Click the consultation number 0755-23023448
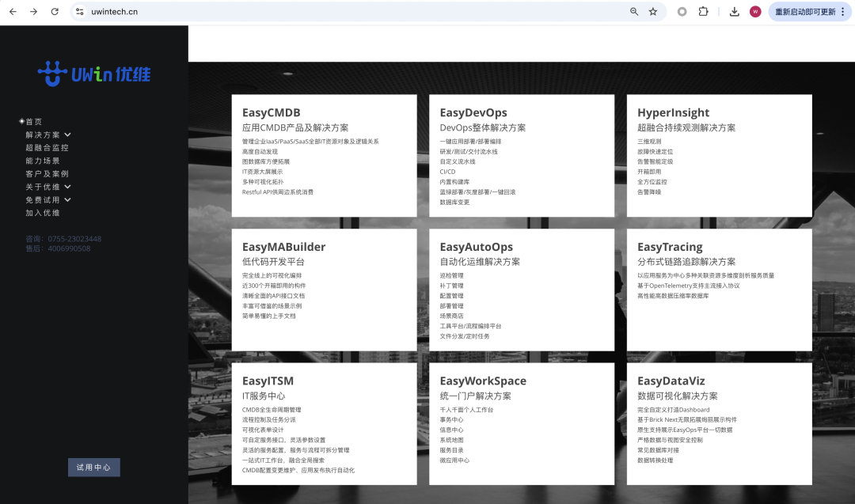This screenshot has height=504, width=855. [x=74, y=239]
